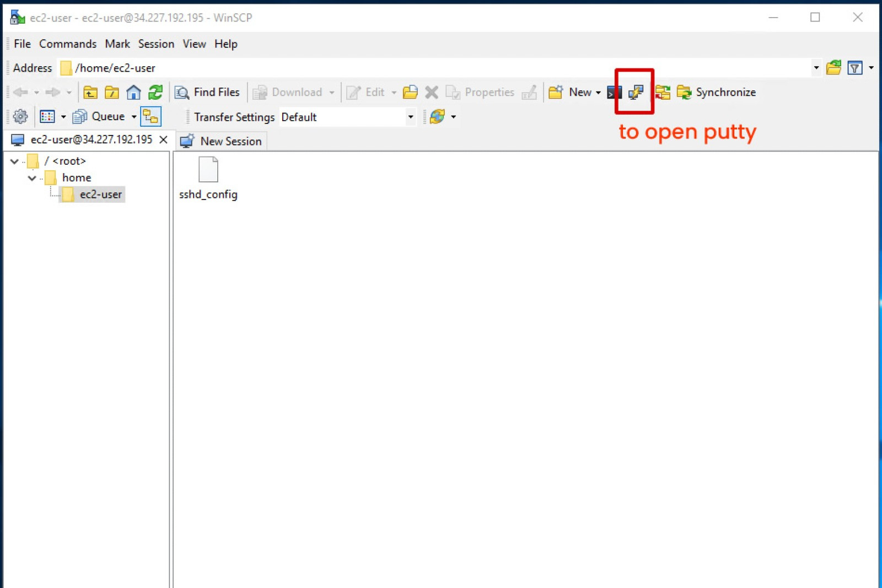Click the globe transfer icon
This screenshot has height=588, width=882.
coord(437,117)
